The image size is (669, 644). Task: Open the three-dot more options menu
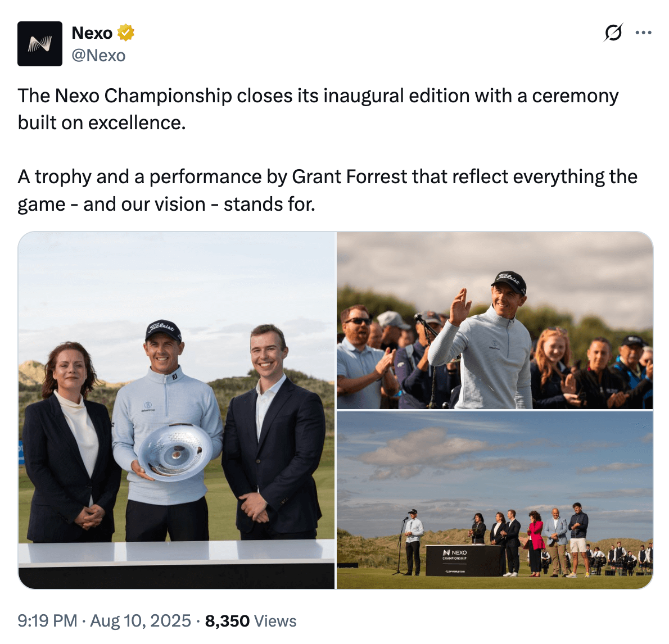coord(643,33)
